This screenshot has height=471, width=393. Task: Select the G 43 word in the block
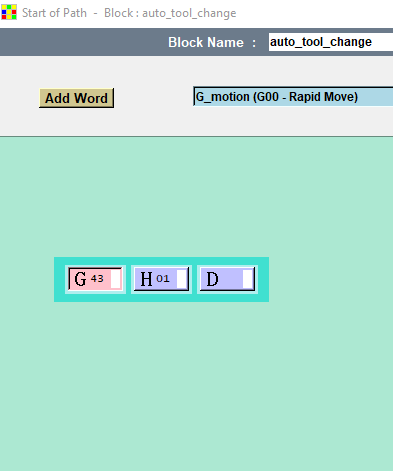95,279
